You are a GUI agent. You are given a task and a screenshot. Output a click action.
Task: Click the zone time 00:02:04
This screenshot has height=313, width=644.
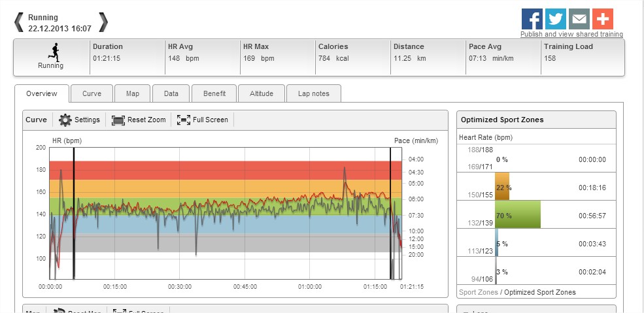(x=592, y=272)
